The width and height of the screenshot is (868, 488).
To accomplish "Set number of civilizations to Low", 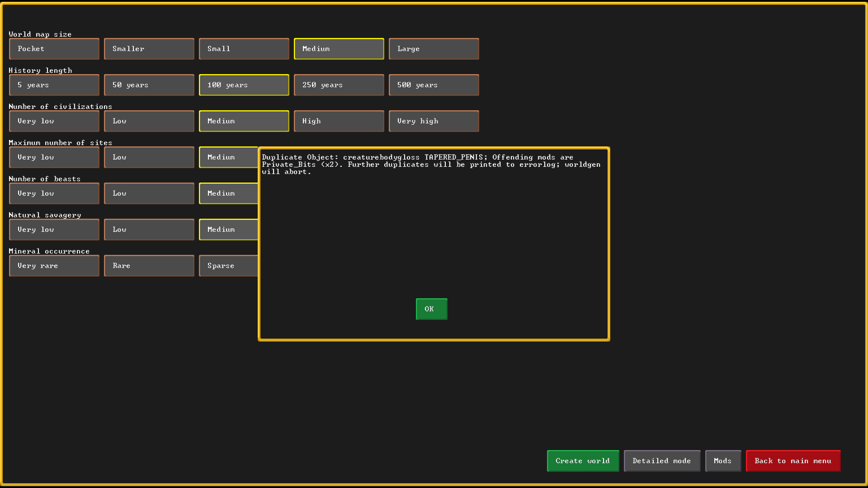I will (x=149, y=121).
